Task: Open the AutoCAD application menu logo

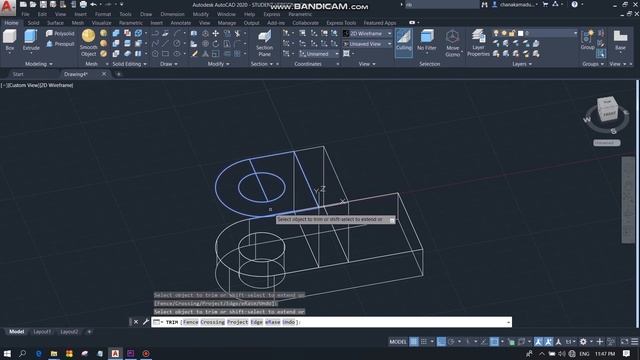Action: (7, 7)
